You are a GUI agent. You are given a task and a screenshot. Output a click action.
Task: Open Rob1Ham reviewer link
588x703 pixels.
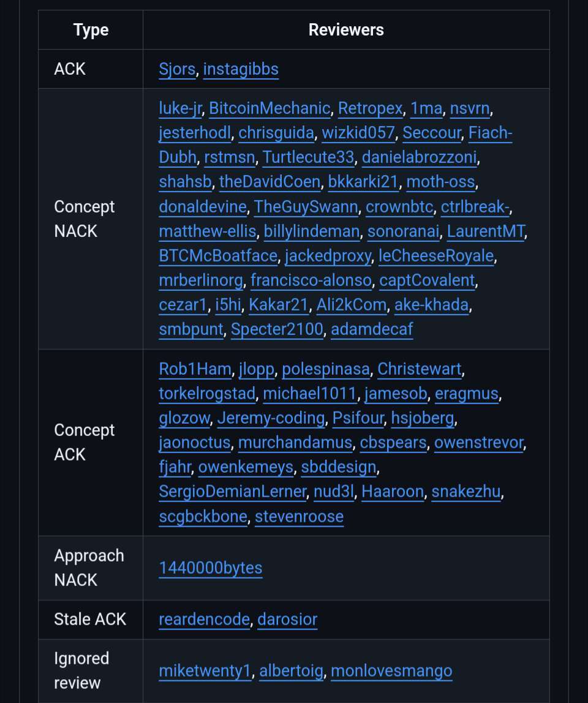[195, 369]
